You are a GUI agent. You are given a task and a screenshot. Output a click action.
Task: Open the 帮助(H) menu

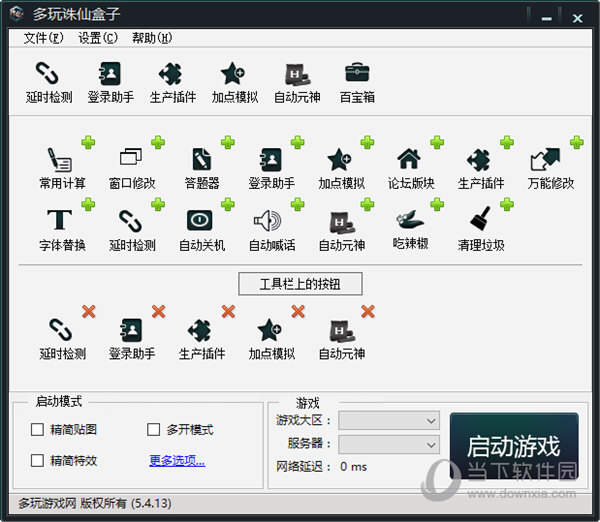click(x=152, y=38)
